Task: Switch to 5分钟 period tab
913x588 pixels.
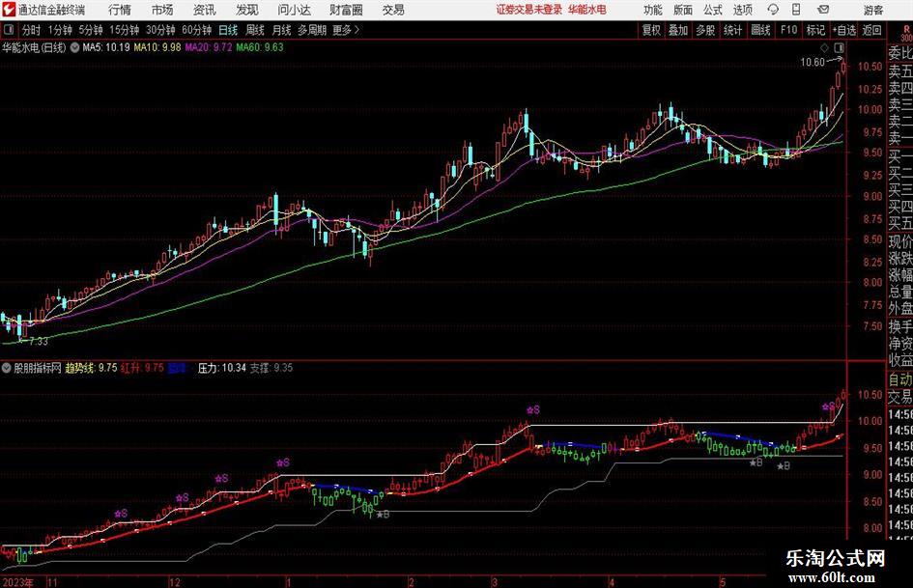Action: click(x=91, y=30)
